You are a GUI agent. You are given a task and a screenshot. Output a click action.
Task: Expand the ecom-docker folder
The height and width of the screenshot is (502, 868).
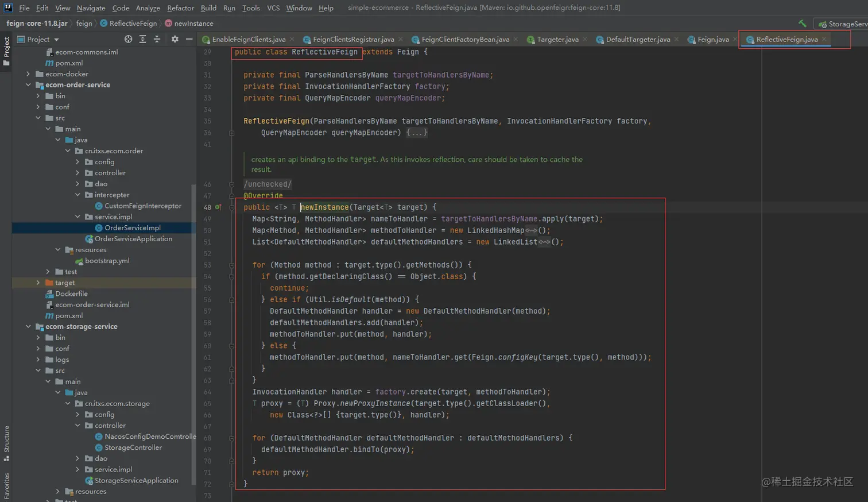click(28, 74)
